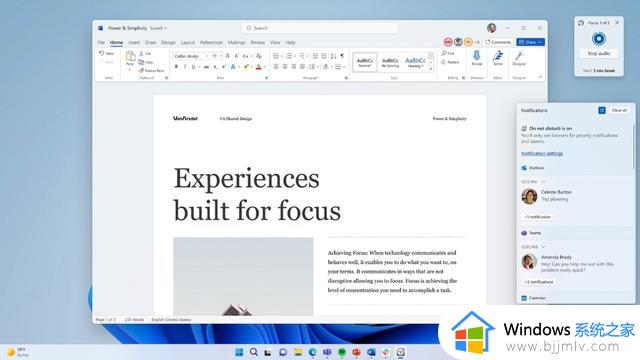
Task: Click the Text Effects icon
Action: [x=233, y=67]
